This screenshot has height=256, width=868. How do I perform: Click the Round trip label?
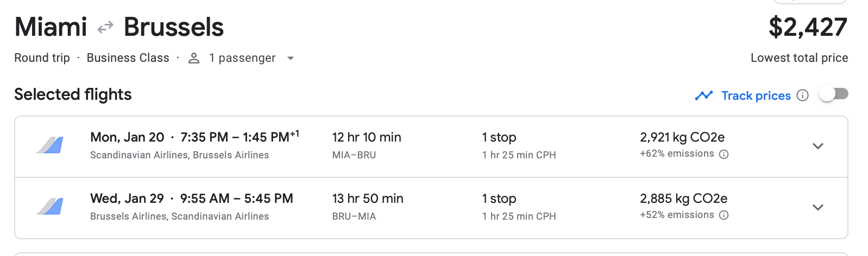[42, 58]
